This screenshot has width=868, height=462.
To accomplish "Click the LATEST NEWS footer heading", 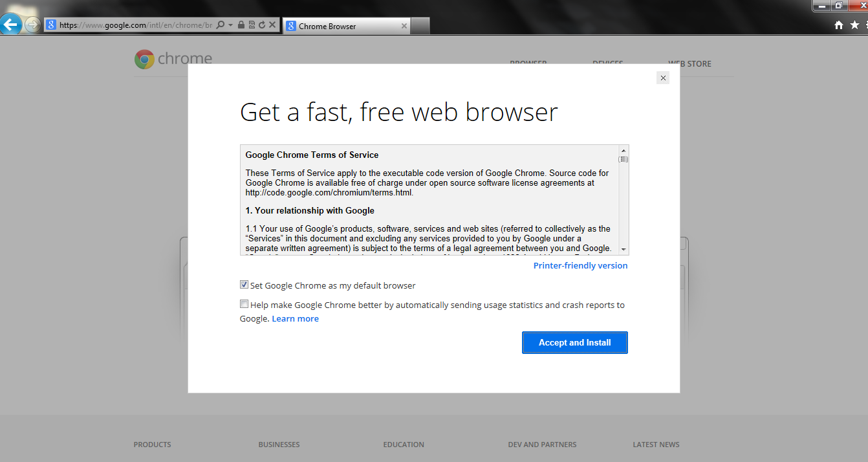I will (x=656, y=445).
